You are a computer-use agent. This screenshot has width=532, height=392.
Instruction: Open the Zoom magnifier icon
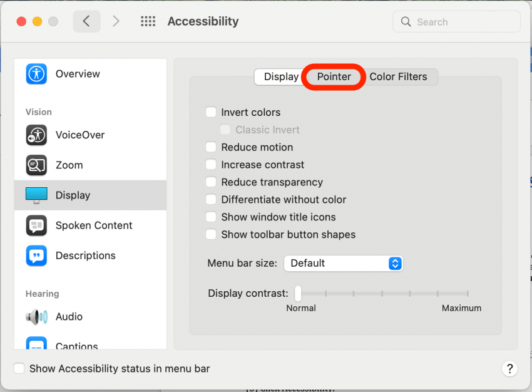pos(36,165)
